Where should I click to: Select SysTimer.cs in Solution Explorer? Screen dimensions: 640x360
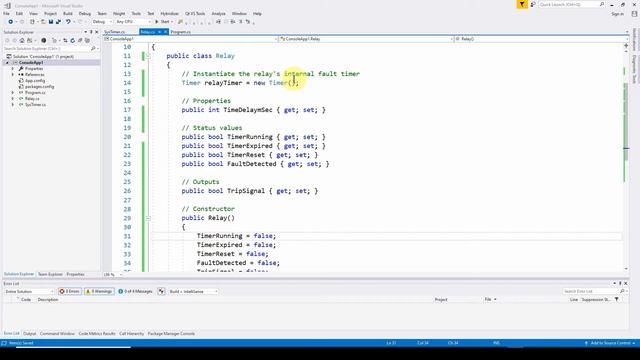pyautogui.click(x=35, y=104)
